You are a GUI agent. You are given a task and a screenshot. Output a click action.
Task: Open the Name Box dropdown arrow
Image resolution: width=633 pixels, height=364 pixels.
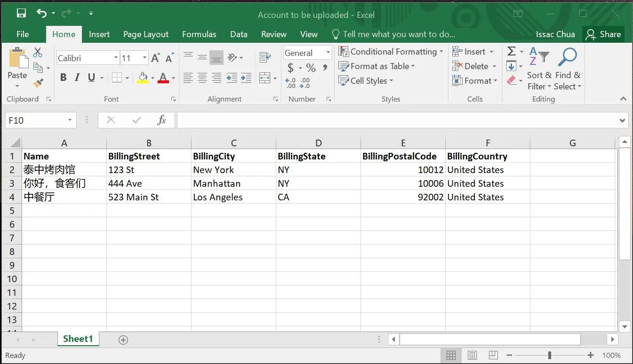click(70, 120)
